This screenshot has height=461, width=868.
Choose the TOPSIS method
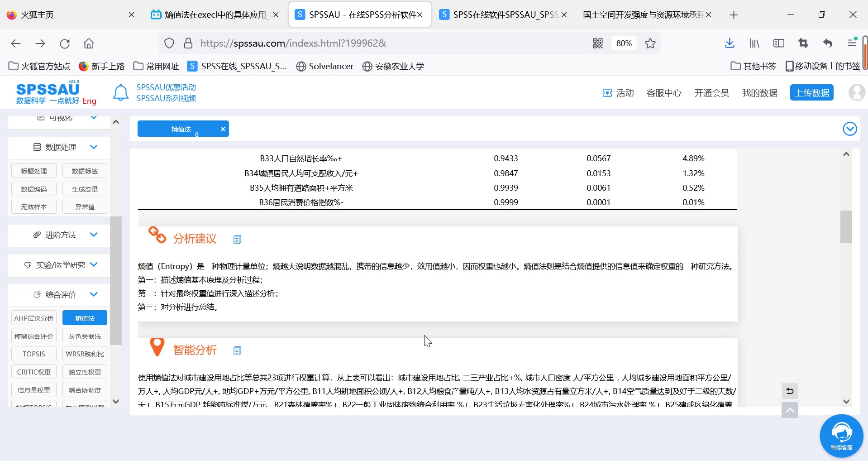(x=34, y=354)
